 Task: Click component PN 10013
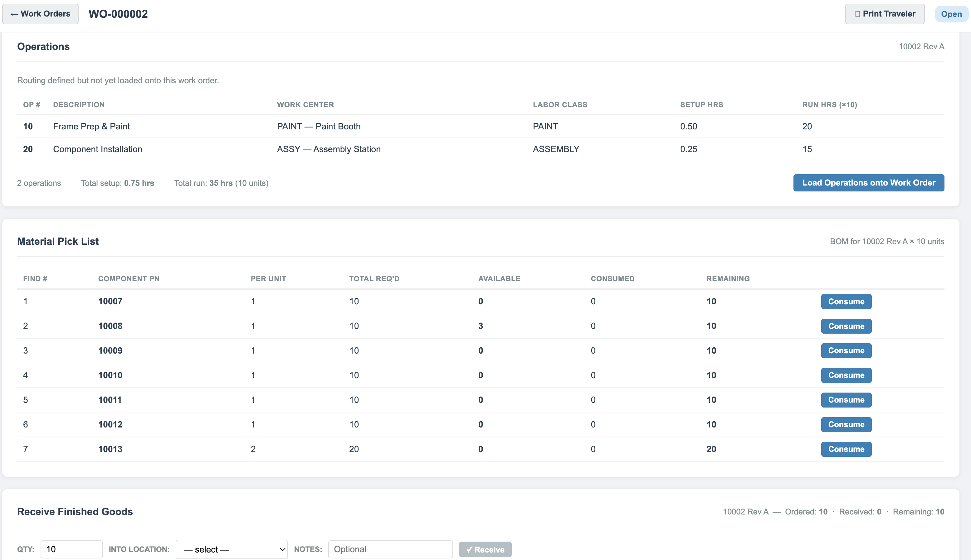[110, 449]
